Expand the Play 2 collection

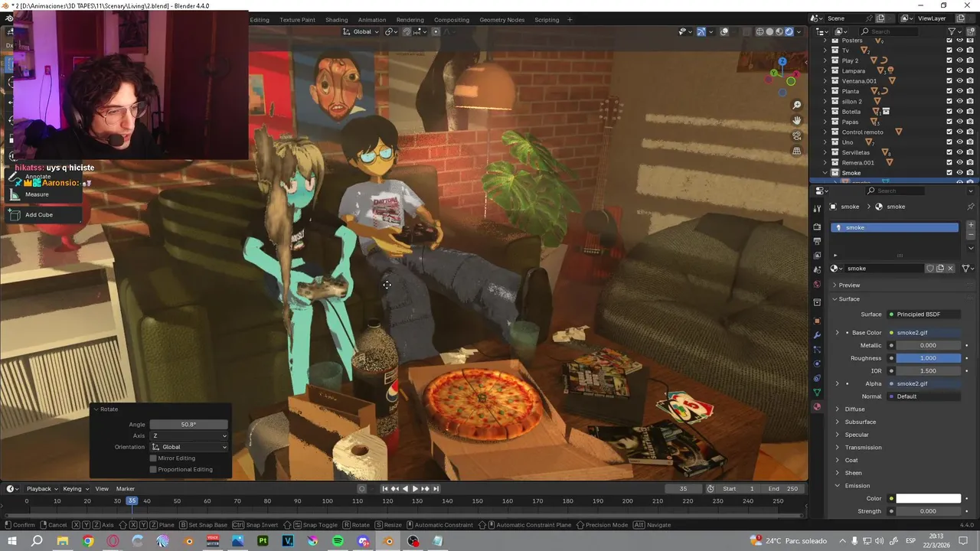(825, 60)
